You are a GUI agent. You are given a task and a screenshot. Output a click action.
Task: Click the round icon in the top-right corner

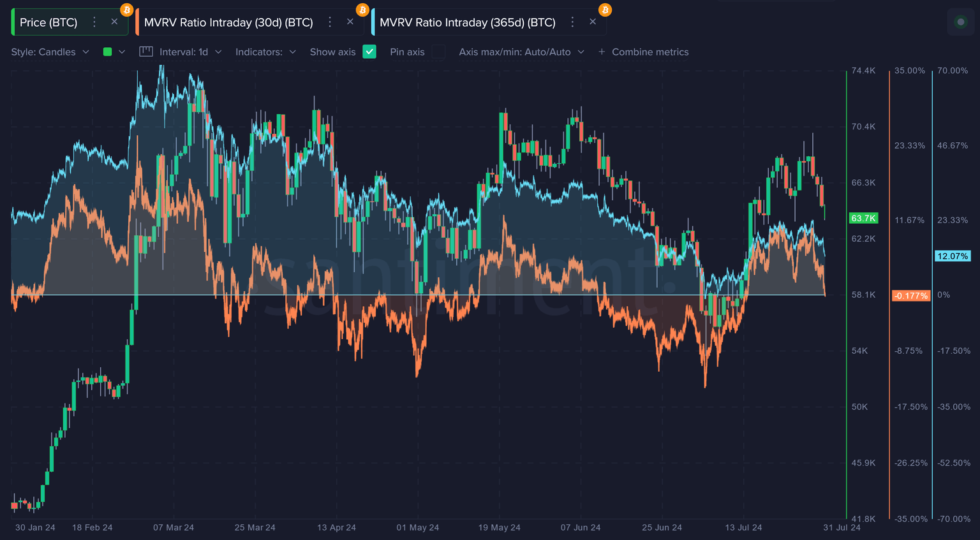tap(960, 22)
